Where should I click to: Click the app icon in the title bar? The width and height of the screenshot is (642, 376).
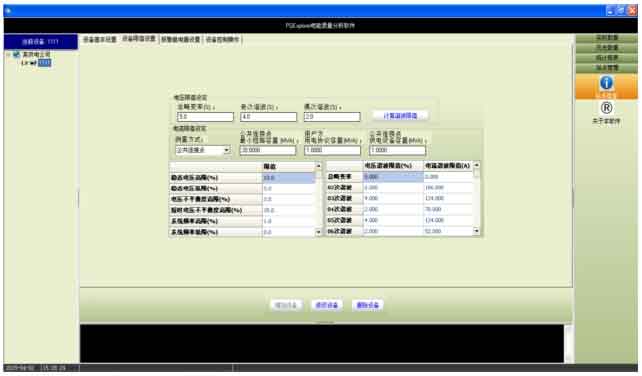coord(9,11)
